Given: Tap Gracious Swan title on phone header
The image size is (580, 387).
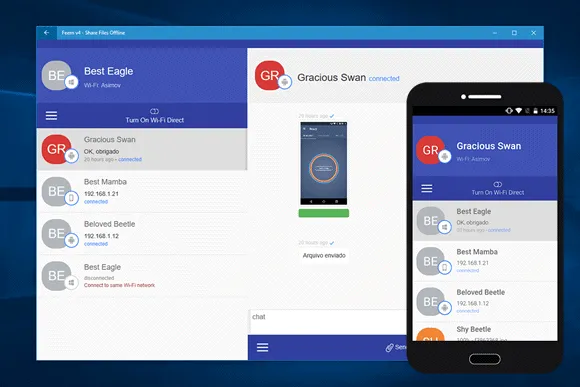Looking at the screenshot, I should click(x=489, y=146).
